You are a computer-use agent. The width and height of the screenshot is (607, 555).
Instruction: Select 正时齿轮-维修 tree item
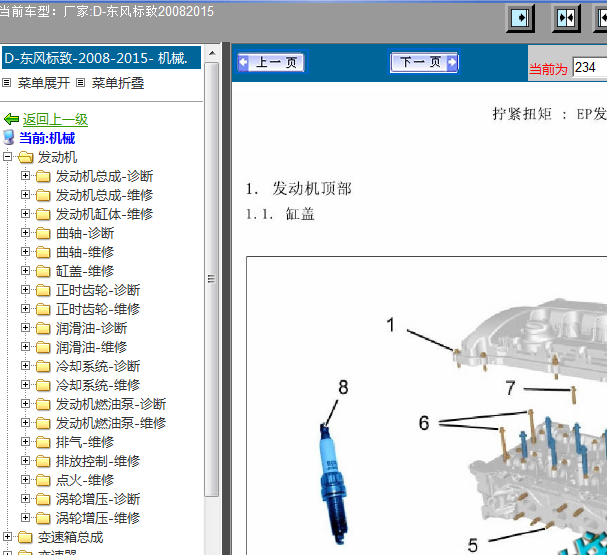pyautogui.click(x=98, y=309)
